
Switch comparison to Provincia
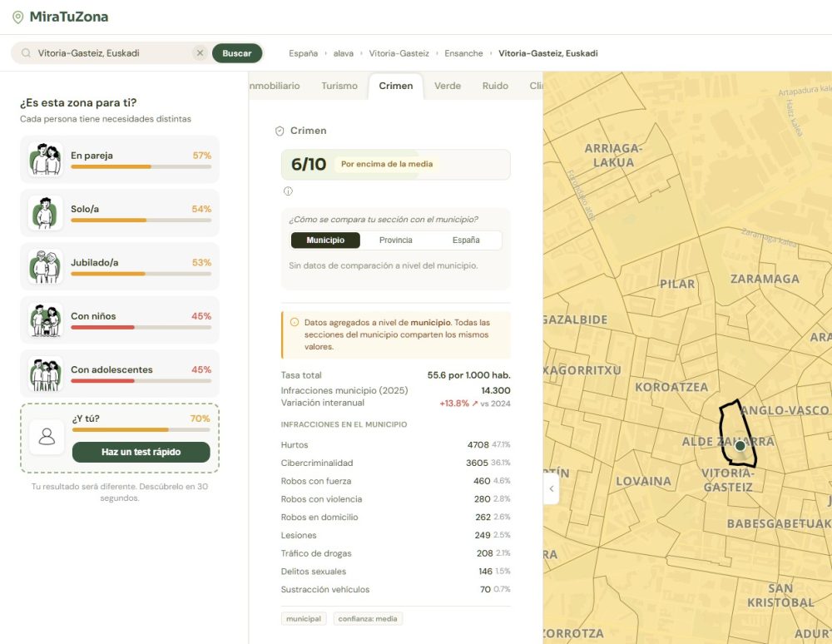[x=395, y=240]
